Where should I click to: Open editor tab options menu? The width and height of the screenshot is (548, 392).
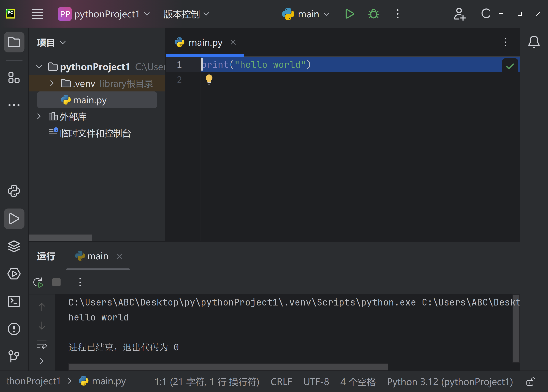(505, 42)
